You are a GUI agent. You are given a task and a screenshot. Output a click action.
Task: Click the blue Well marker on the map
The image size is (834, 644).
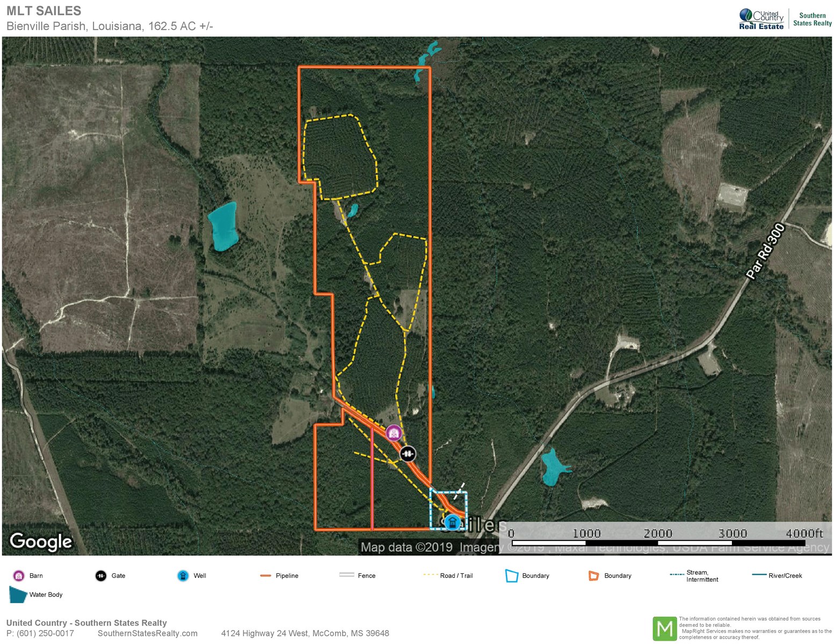pyautogui.click(x=452, y=522)
